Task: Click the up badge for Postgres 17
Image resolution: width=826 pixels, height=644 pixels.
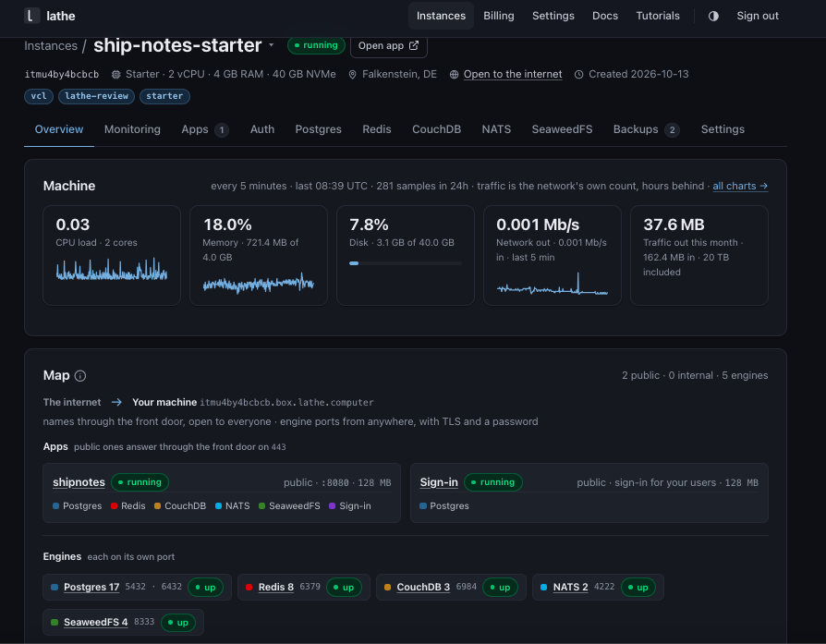Action: [x=205, y=587]
